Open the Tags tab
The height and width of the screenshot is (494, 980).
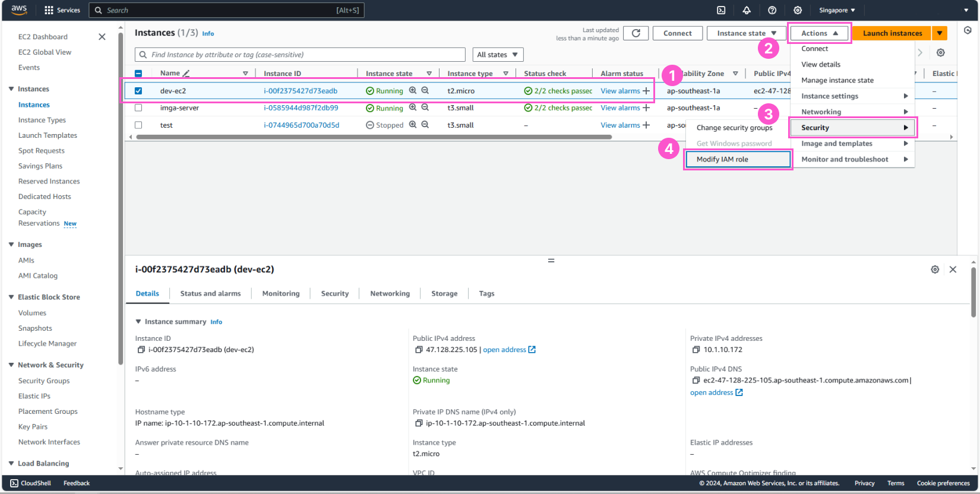tap(486, 294)
